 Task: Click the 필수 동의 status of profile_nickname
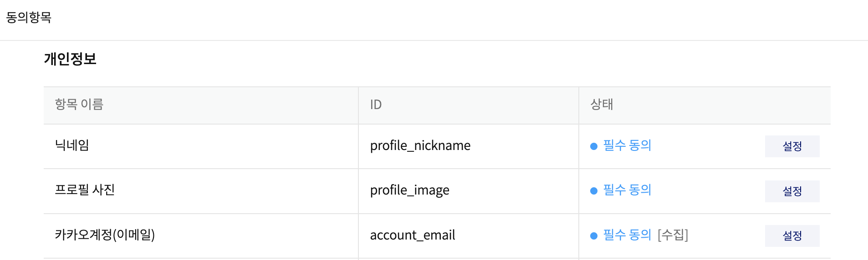[627, 145]
